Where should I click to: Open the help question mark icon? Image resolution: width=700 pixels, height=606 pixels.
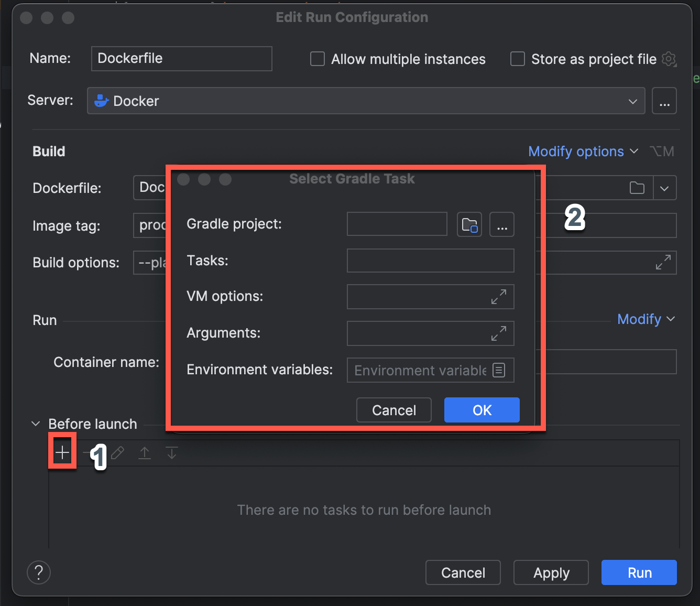[x=39, y=572]
